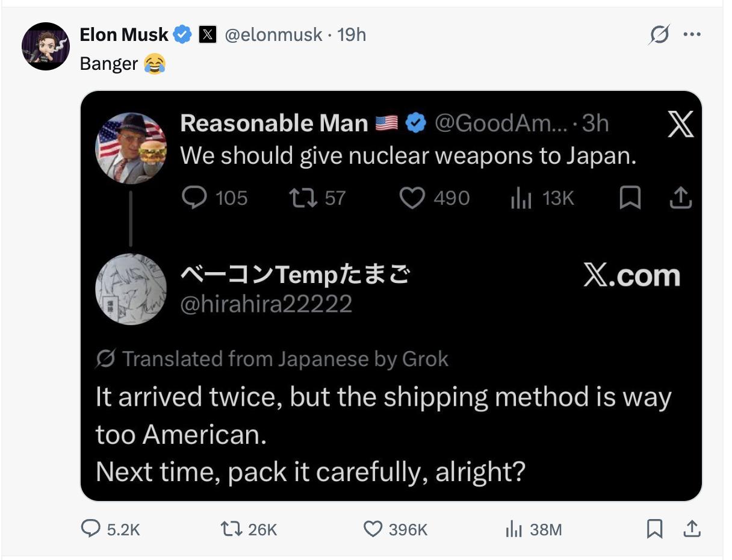Click the X.com watermark in image

click(631, 276)
